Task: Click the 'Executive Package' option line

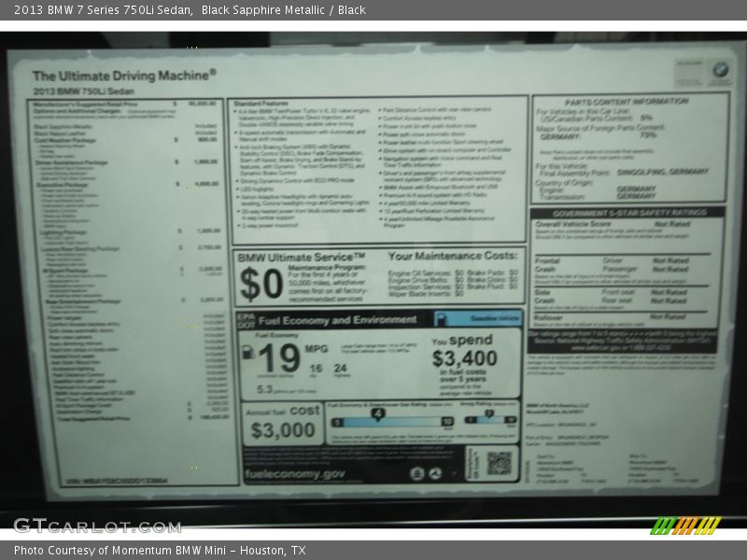Action: tap(62, 184)
